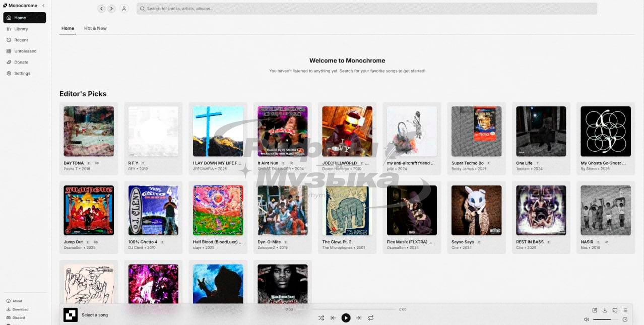
Task: Click the navigate back arrow button
Action: 102,9
